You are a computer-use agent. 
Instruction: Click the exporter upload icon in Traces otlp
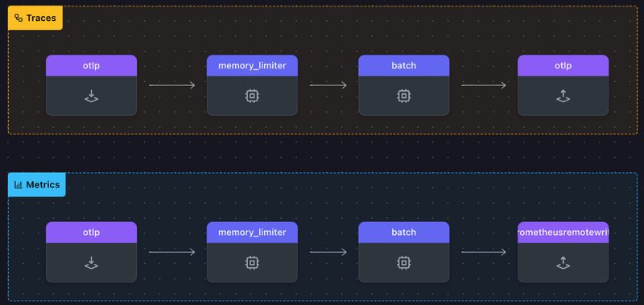(563, 96)
